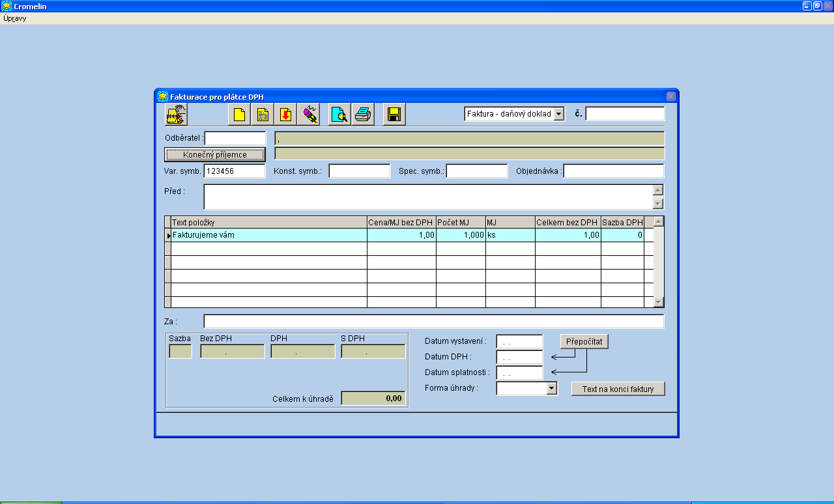Click the first toolbar icon with the hand
This screenshot has height=504, width=834.
point(176,115)
